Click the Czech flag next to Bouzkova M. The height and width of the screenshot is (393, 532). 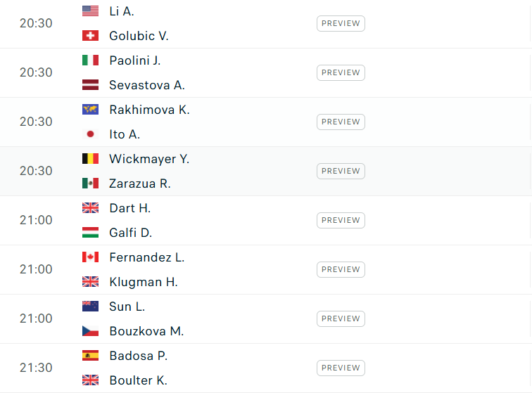(x=90, y=331)
